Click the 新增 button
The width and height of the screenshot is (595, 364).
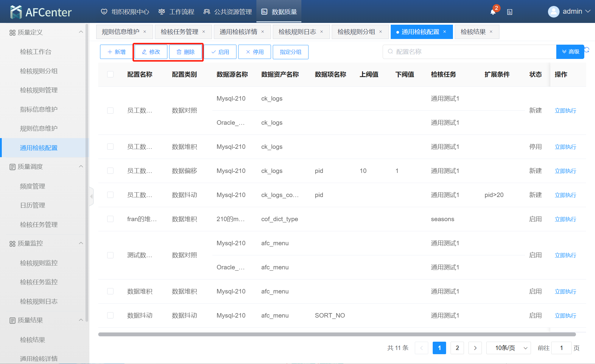(x=116, y=52)
